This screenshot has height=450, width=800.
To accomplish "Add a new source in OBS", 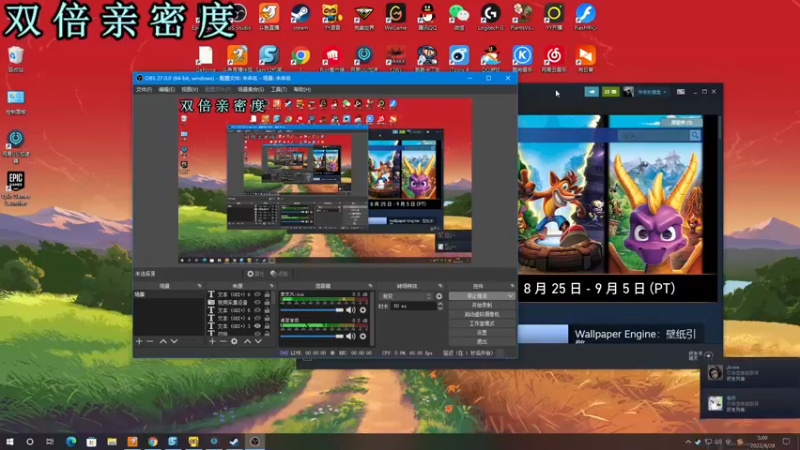I will click(212, 341).
